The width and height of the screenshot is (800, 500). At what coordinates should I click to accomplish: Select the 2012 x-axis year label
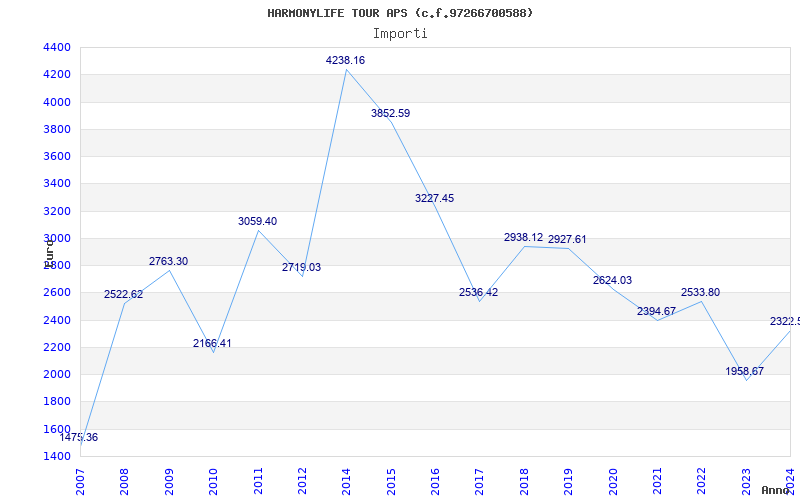point(302,481)
